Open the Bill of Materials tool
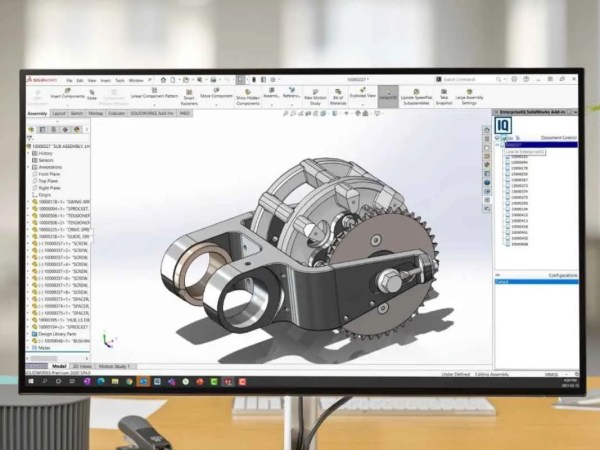The image size is (600, 450). coord(338,97)
